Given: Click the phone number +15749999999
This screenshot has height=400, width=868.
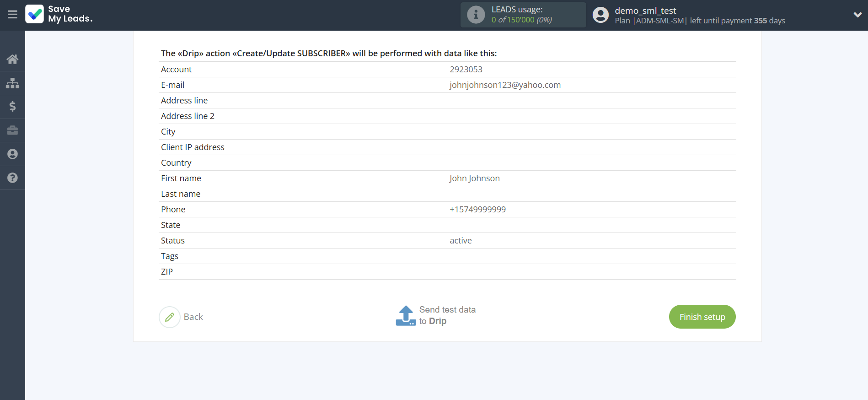Looking at the screenshot, I should [x=477, y=210].
